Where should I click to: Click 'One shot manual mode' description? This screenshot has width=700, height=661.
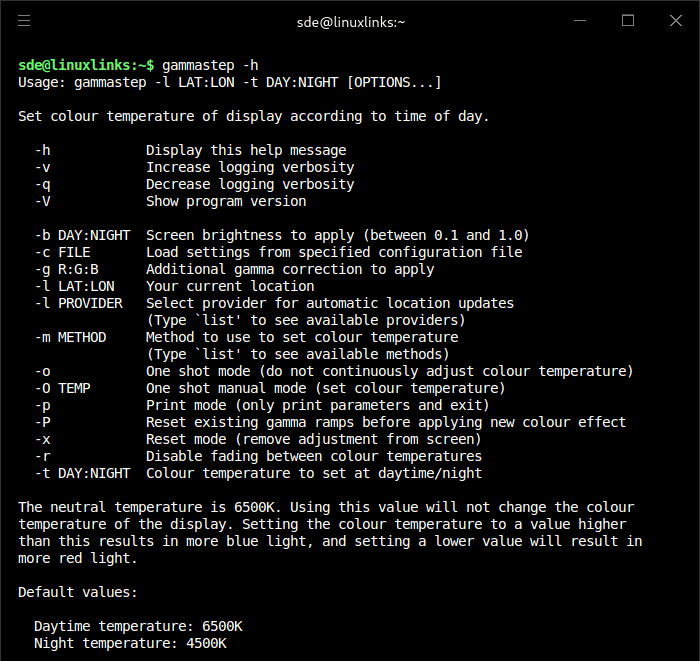click(x=325, y=388)
